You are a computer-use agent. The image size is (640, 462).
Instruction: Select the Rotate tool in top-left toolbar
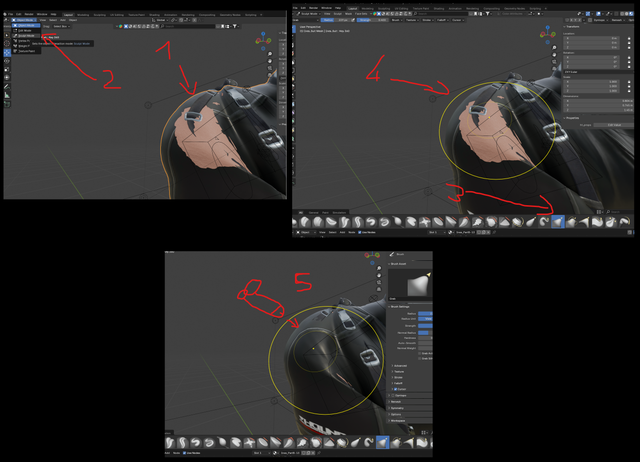7,61
